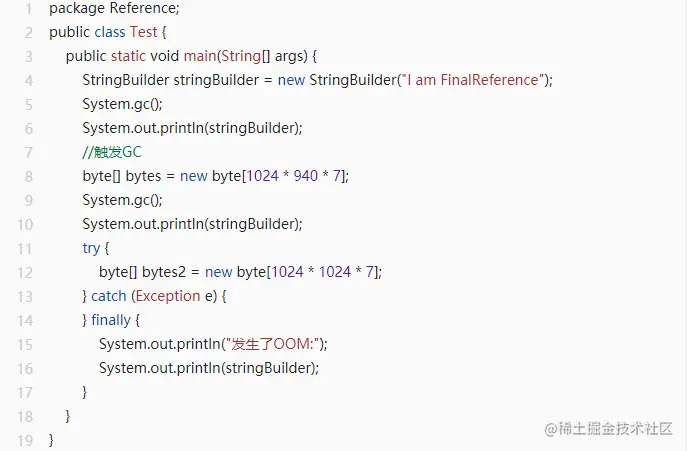Viewport: 687px width, 451px height.
Task: Select the class name Test
Action: (x=144, y=32)
